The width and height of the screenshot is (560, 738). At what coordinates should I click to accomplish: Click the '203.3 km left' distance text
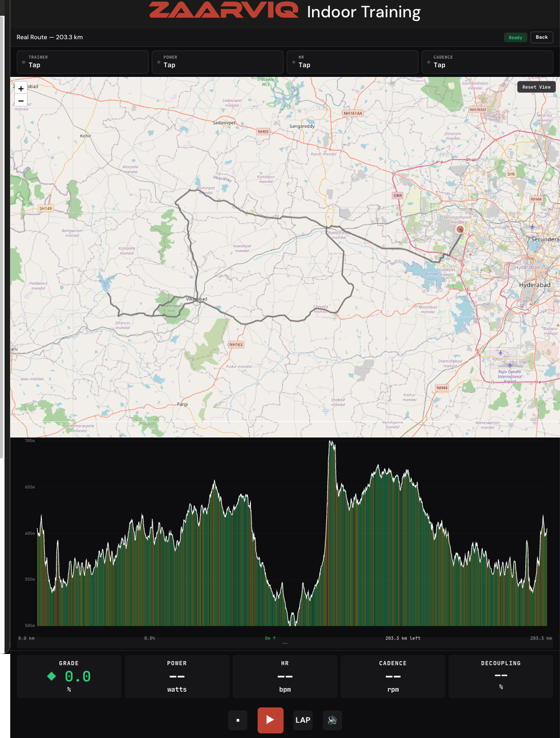(403, 638)
